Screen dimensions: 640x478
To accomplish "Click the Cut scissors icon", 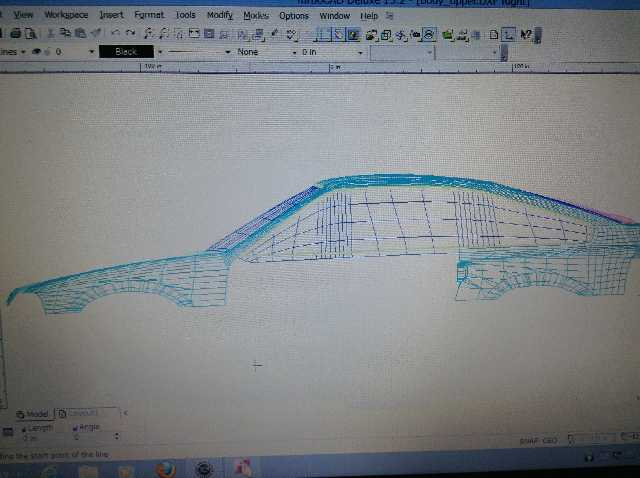I will click(x=52, y=33).
